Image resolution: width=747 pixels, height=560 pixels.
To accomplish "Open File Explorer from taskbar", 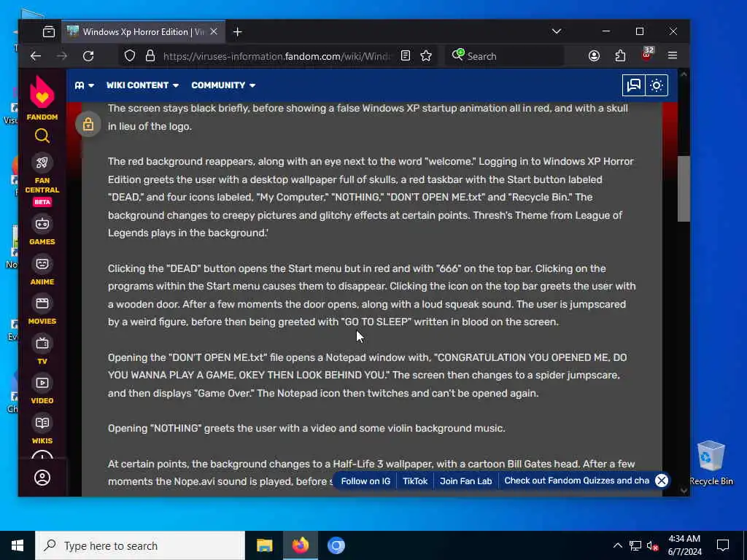I will 264,545.
